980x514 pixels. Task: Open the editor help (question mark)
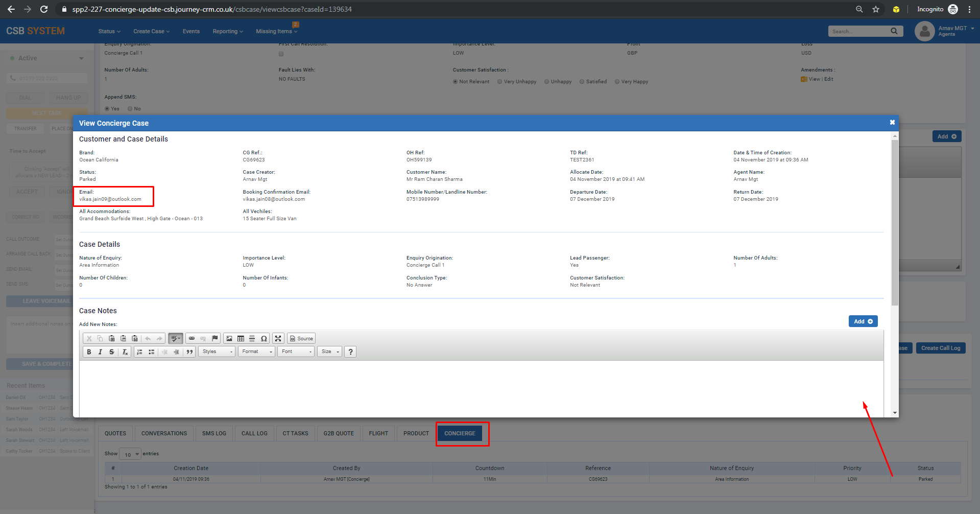point(350,352)
